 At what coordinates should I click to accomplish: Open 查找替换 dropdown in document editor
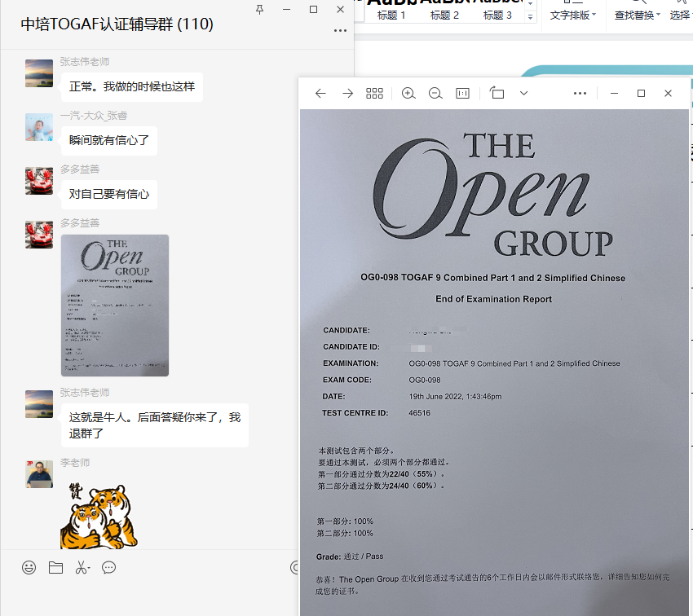(637, 15)
